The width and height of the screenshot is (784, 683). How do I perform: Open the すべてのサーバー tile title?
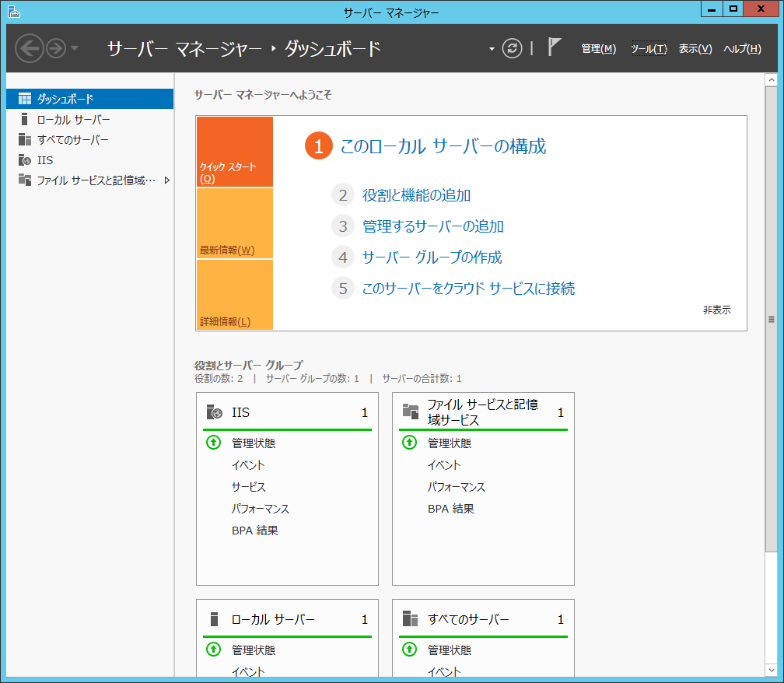468,619
